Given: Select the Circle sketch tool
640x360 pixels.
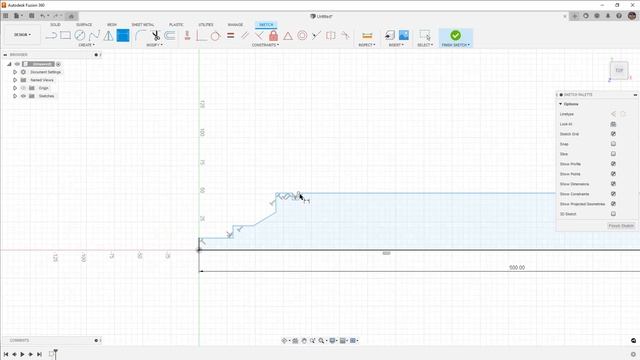Looking at the screenshot, I should click(x=80, y=36).
